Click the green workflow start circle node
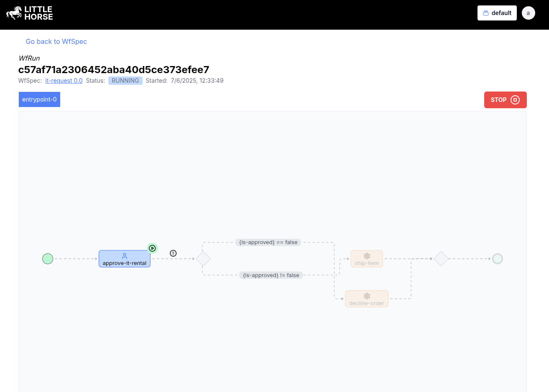This screenshot has width=549, height=392. pyautogui.click(x=48, y=259)
